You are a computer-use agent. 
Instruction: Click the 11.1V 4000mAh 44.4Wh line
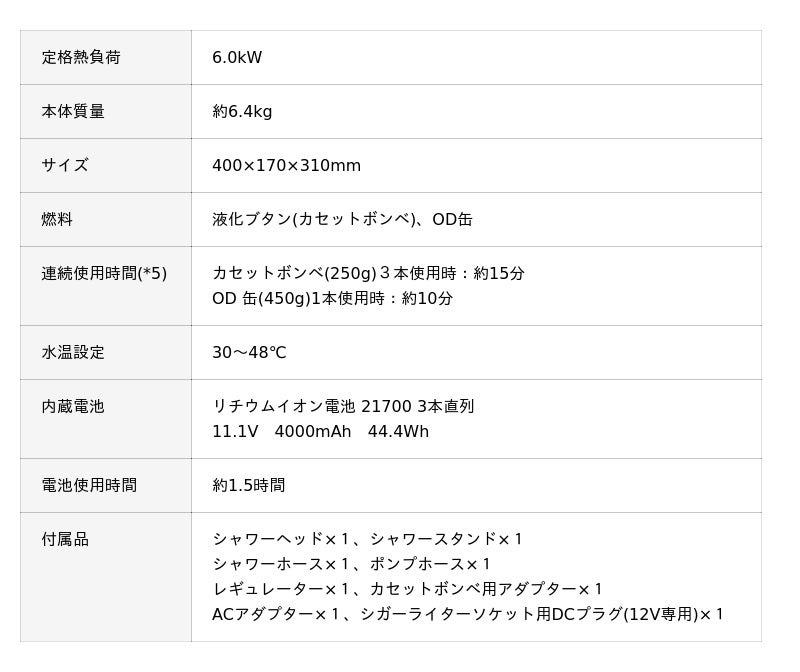(x=320, y=432)
